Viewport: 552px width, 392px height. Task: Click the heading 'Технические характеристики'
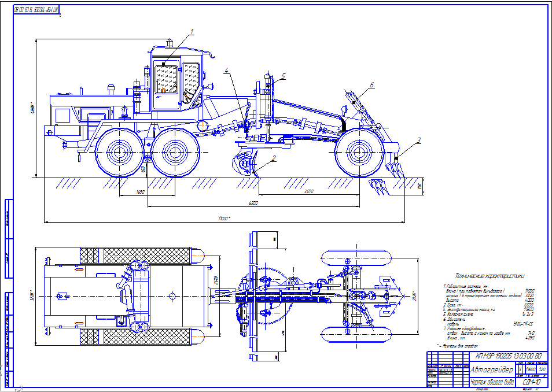pyautogui.click(x=490, y=276)
